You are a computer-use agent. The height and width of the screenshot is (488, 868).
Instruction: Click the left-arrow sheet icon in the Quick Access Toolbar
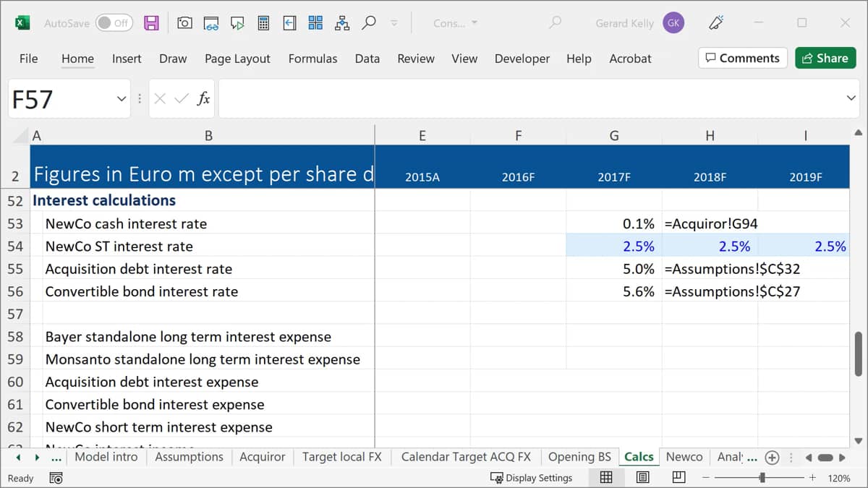click(289, 23)
